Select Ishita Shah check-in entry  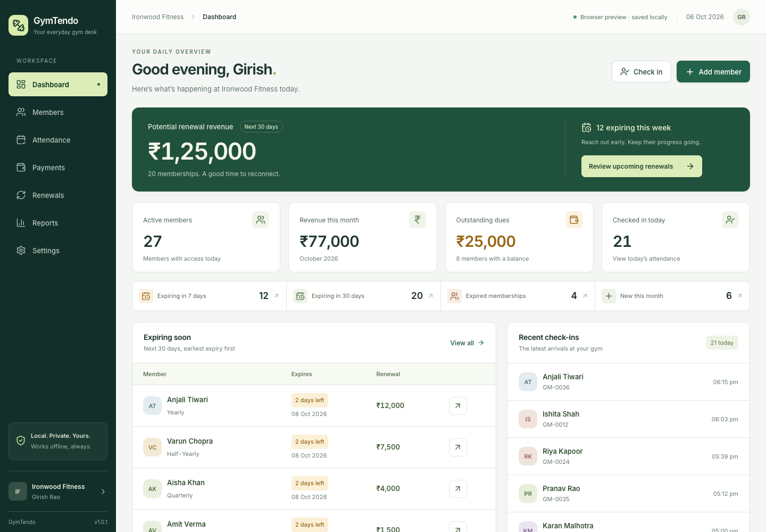tap(628, 419)
